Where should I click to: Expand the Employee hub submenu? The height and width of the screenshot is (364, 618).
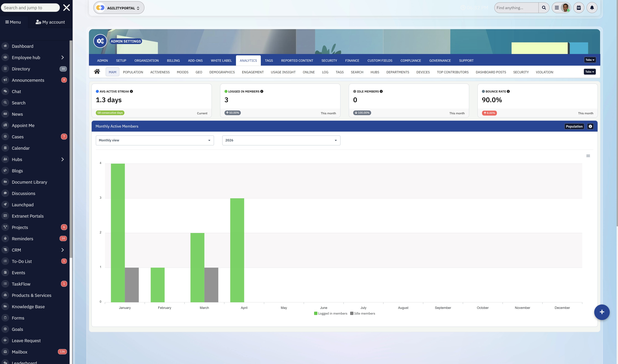coord(63,57)
